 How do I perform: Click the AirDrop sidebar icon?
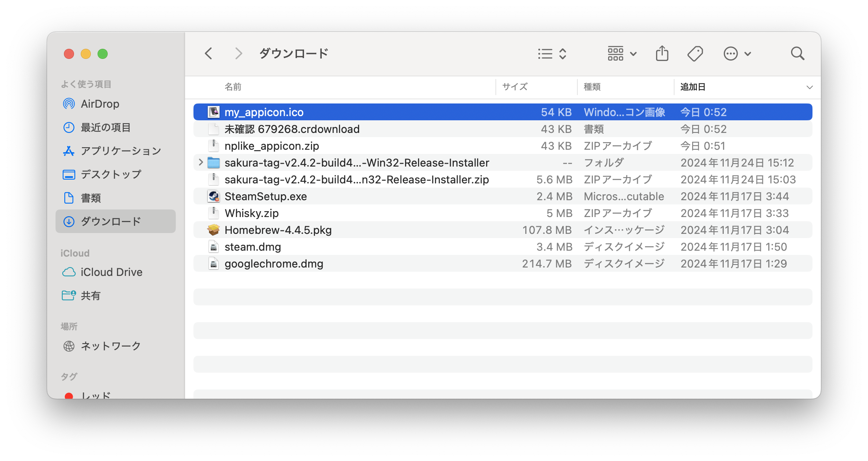tap(69, 104)
